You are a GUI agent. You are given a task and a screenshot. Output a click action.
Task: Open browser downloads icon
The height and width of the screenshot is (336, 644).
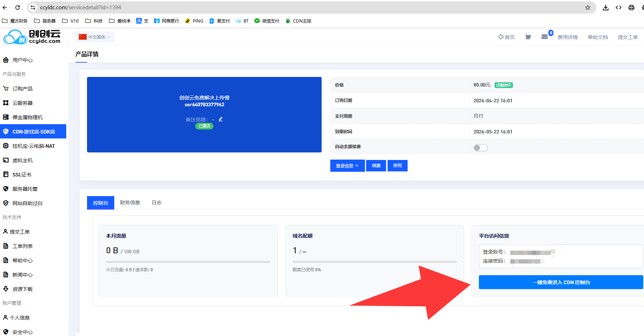coord(605,8)
